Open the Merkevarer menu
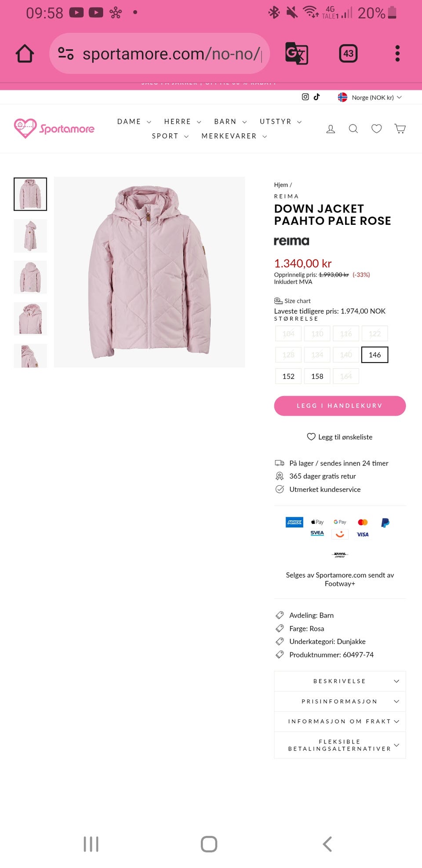The width and height of the screenshot is (422, 868). (234, 136)
